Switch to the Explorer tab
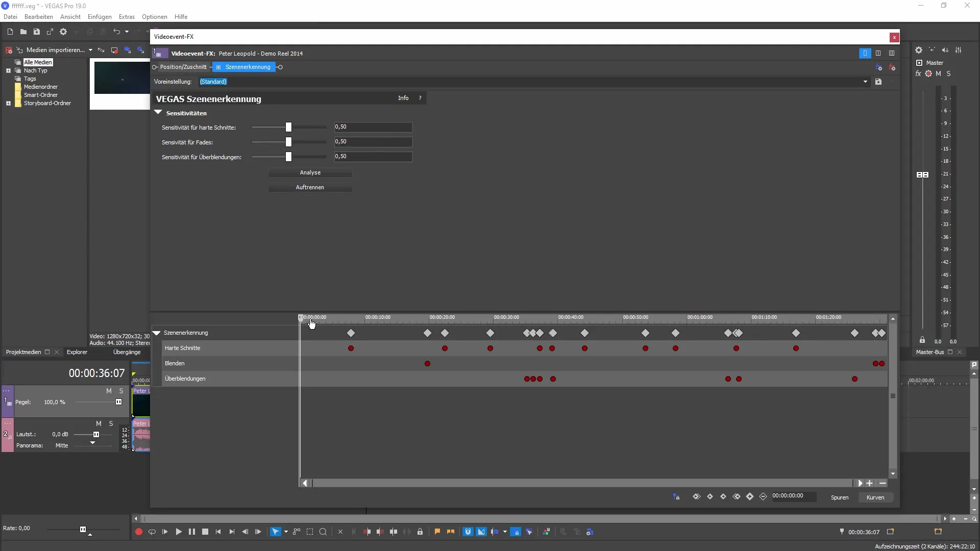Image resolution: width=980 pixels, height=551 pixels. 77,352
